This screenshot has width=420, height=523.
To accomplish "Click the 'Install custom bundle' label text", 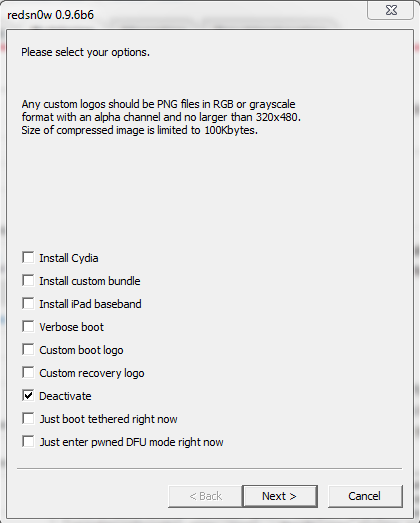I will pyautogui.click(x=90, y=281).
